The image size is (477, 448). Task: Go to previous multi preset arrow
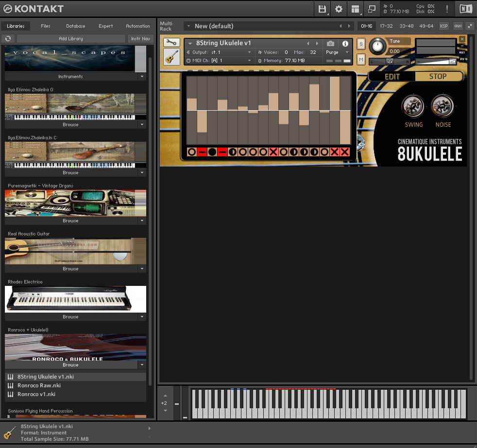tap(341, 26)
